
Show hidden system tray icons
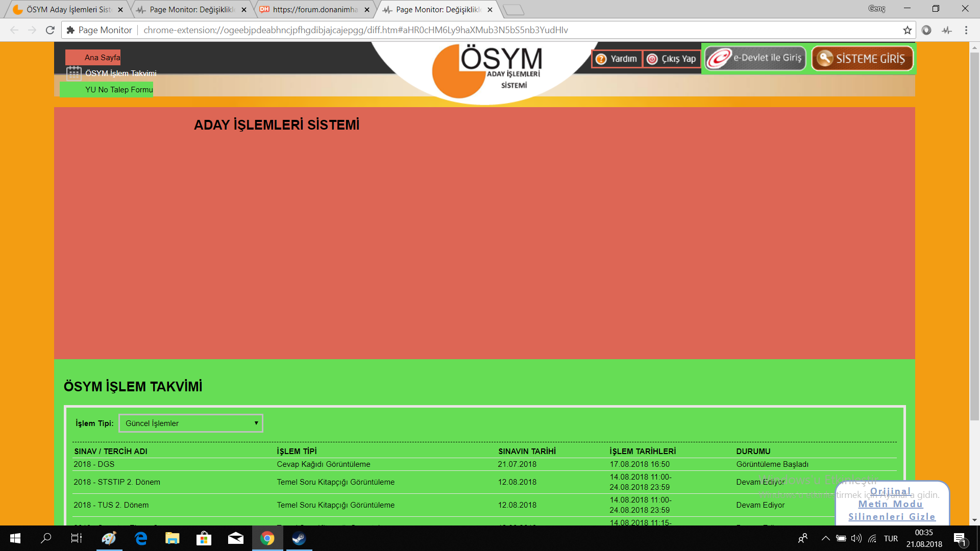pyautogui.click(x=825, y=538)
